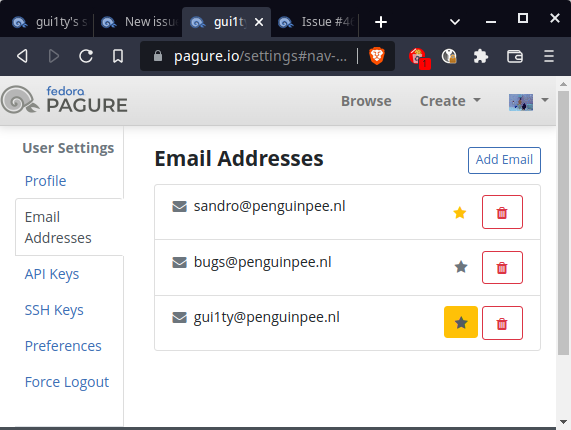
Task: Open the Brave wallet icon
Action: [x=515, y=56]
